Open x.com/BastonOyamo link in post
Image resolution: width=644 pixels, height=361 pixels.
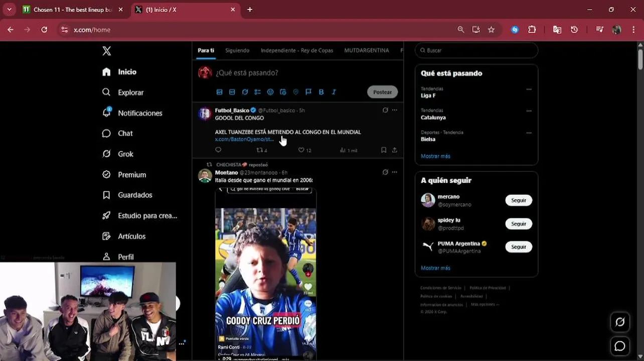click(244, 139)
